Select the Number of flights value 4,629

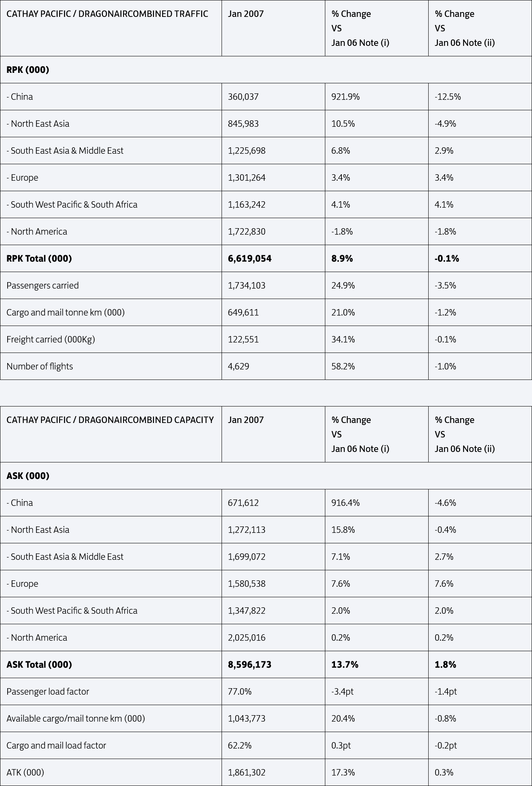pos(238,366)
